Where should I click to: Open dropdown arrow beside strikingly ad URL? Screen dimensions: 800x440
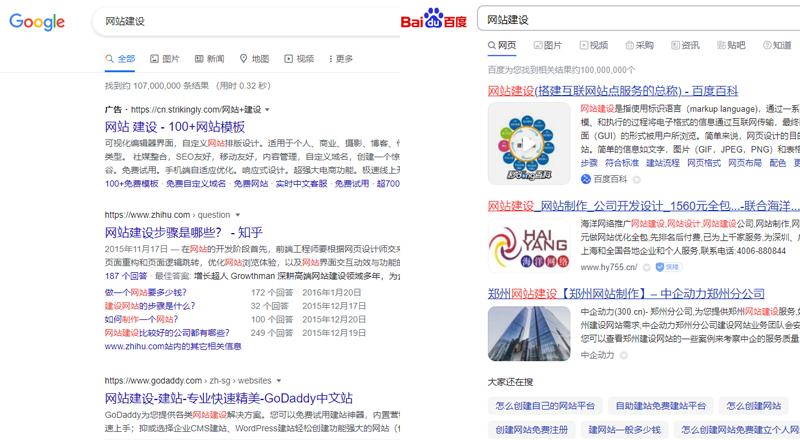point(267,110)
